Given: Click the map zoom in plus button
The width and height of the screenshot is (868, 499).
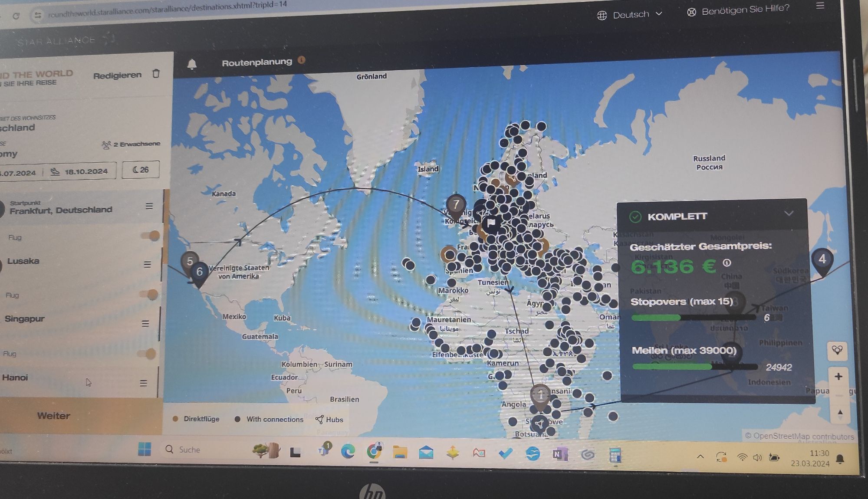Looking at the screenshot, I should tap(838, 376).
